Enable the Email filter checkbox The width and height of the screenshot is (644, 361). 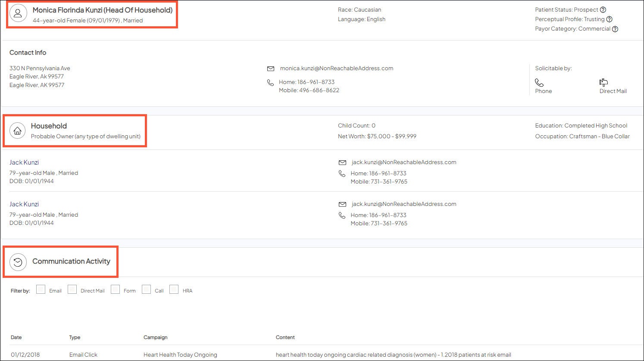point(41,289)
